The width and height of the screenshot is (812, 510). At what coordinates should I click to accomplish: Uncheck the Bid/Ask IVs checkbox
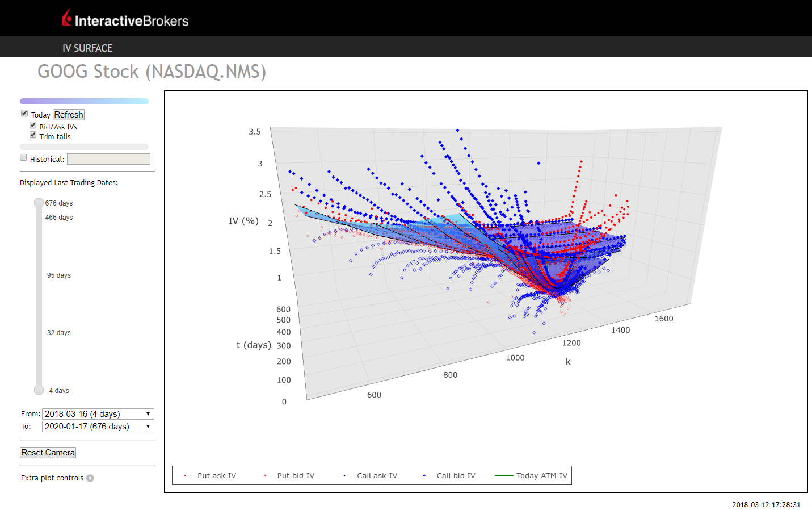[x=33, y=126]
